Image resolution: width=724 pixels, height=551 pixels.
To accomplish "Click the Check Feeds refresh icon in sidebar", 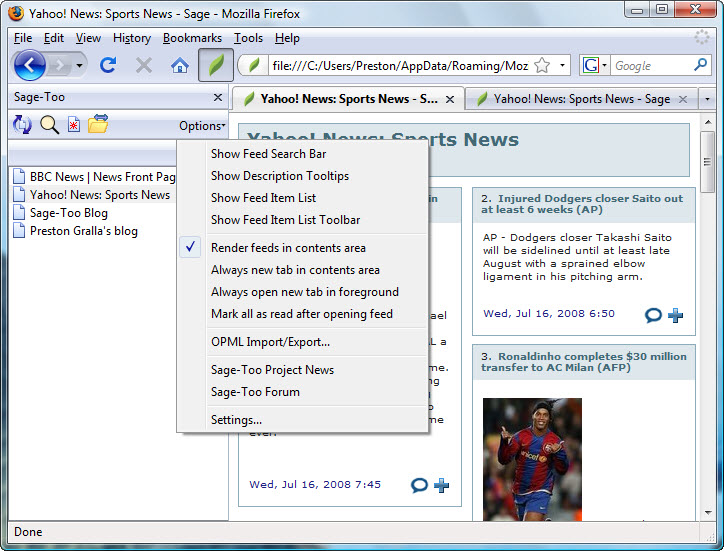I will pyautogui.click(x=22, y=125).
